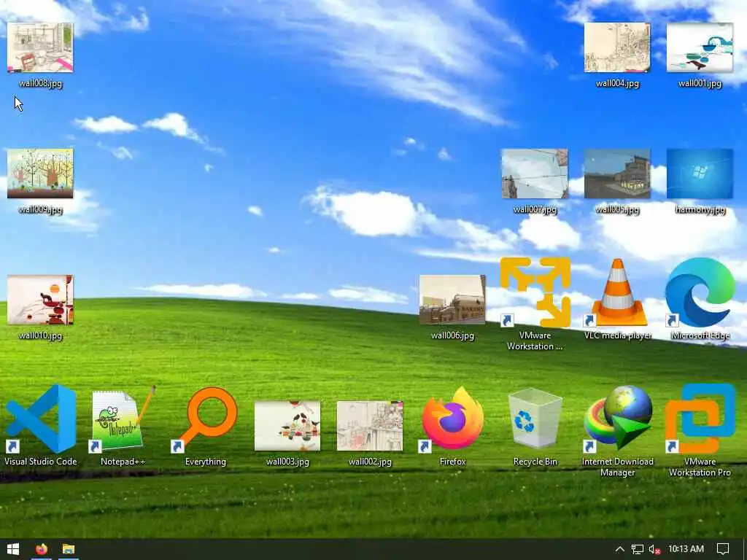Open the network status tray icon
This screenshot has height=560, width=747.
638,550
